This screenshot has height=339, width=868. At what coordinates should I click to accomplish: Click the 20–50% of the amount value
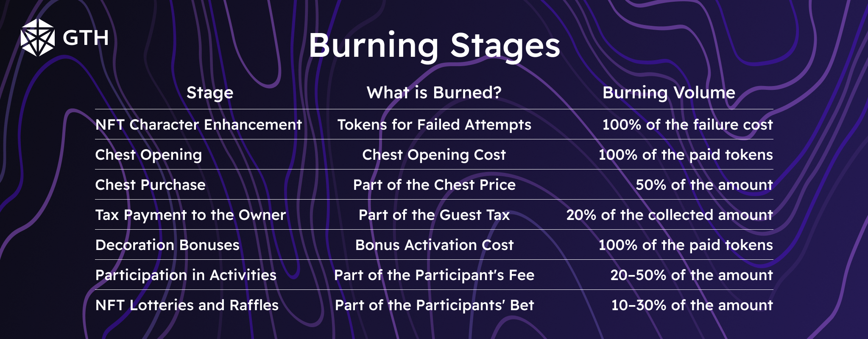[x=691, y=275]
